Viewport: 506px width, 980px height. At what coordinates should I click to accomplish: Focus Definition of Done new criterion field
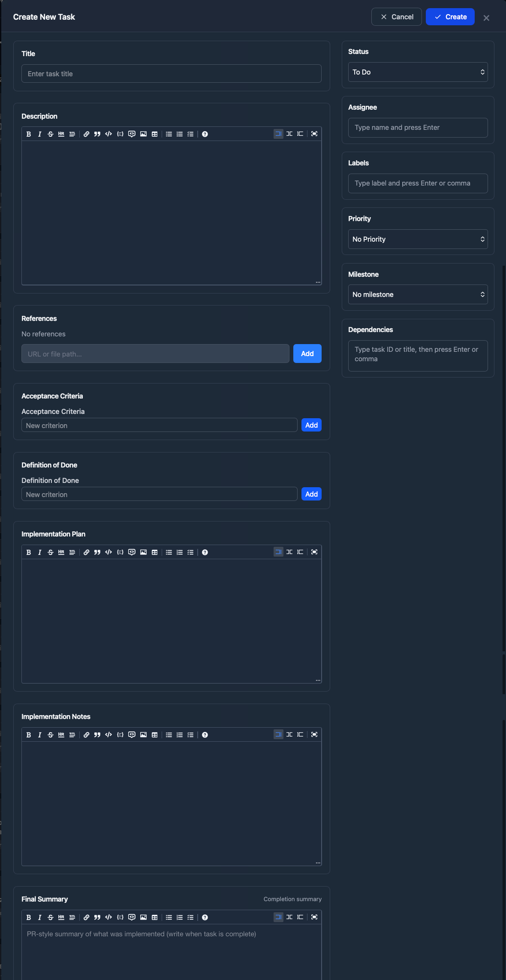pos(160,494)
